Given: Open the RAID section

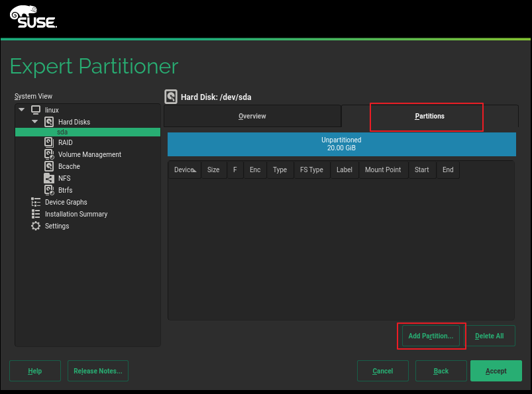Looking at the screenshot, I should coord(65,142).
